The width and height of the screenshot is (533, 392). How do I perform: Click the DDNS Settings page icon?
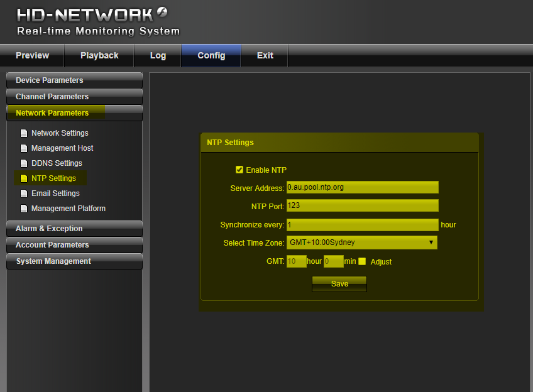[x=24, y=163]
